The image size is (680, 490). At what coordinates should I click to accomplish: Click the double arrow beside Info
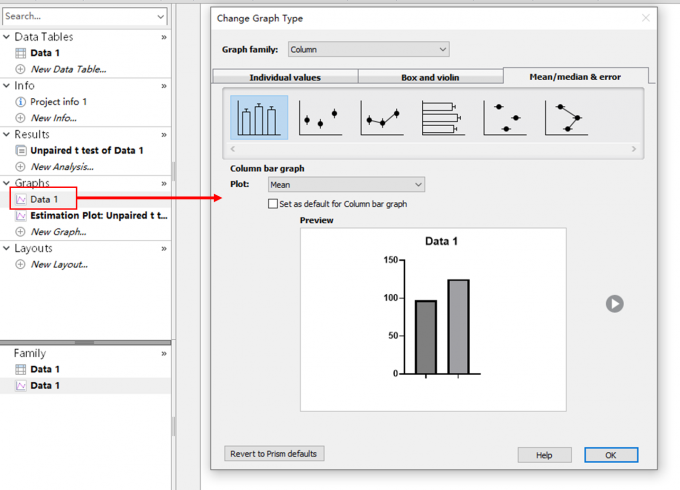pyautogui.click(x=164, y=86)
